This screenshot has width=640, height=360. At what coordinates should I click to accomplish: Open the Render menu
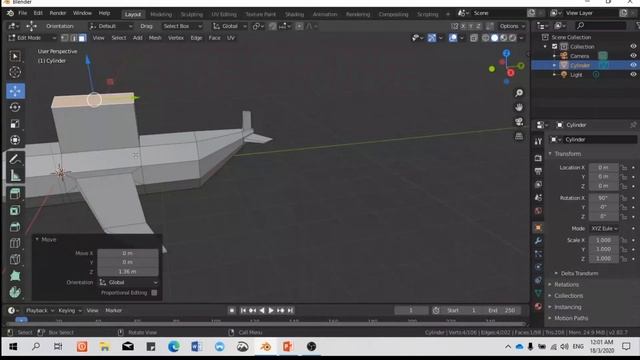pyautogui.click(x=58, y=13)
